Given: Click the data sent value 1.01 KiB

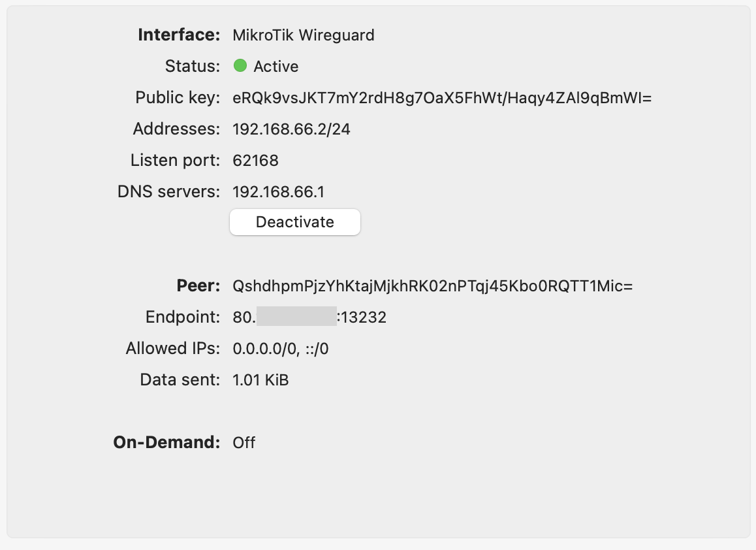Looking at the screenshot, I should pos(260,380).
